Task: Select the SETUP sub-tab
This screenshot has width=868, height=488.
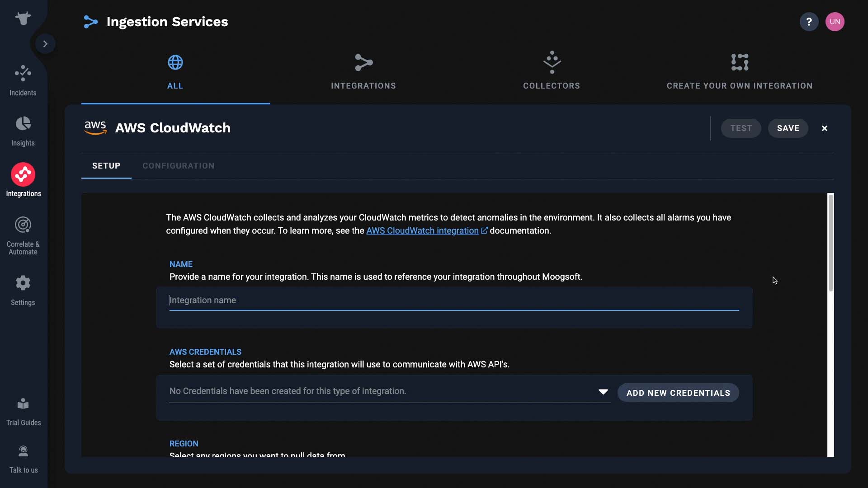Action: click(x=106, y=166)
